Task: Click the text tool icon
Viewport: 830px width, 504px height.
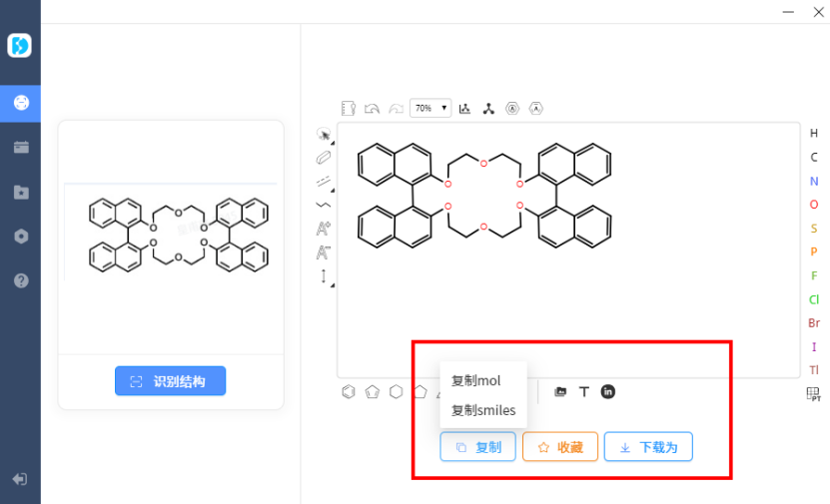Action: (x=584, y=391)
